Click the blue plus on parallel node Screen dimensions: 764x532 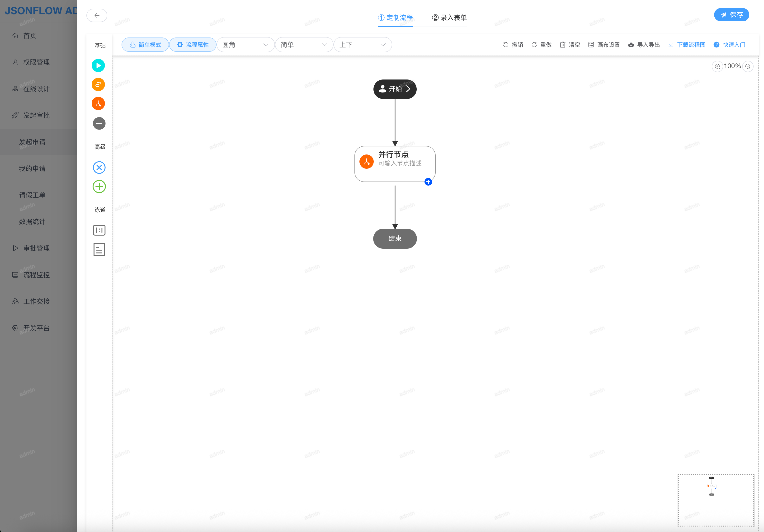(x=428, y=182)
